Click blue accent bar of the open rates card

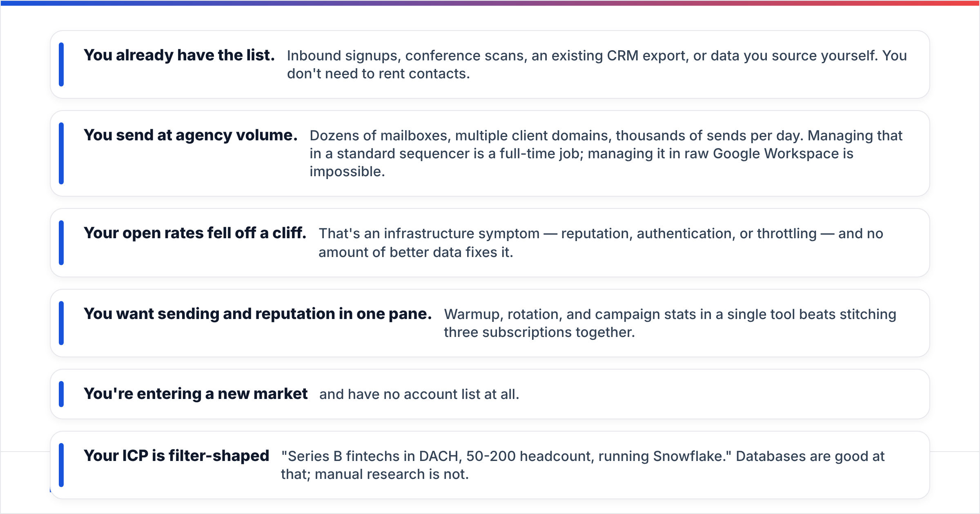point(61,243)
